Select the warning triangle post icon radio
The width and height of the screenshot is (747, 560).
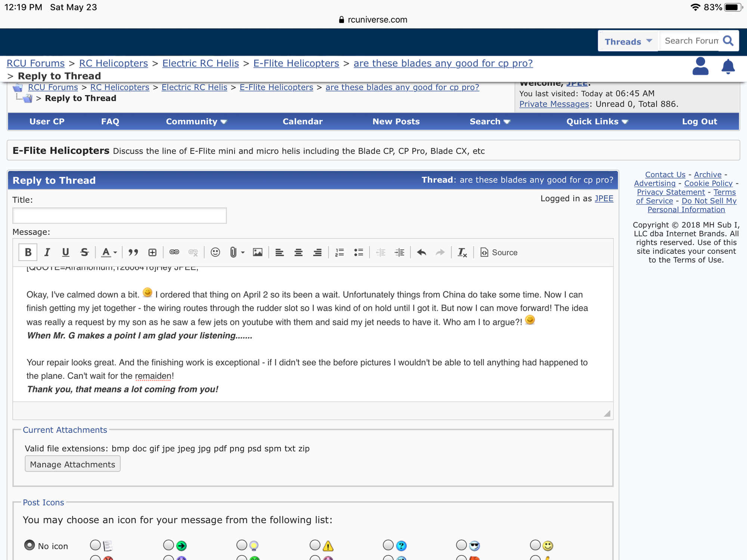pyautogui.click(x=315, y=545)
